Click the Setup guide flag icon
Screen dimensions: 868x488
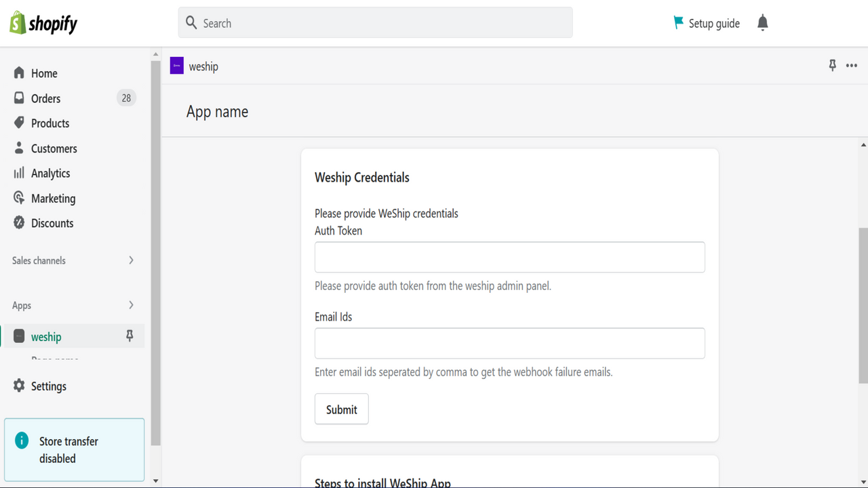(678, 22)
